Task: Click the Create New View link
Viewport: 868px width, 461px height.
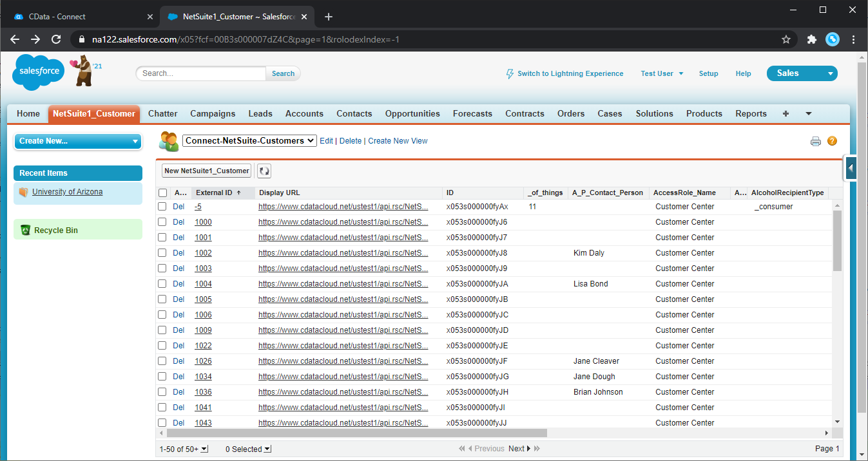Action: [x=398, y=140]
